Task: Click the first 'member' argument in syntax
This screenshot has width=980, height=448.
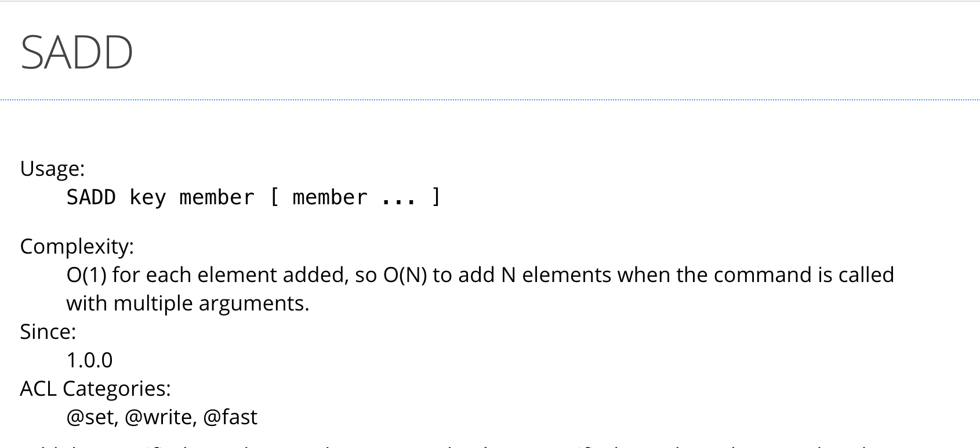Action: 217,198
